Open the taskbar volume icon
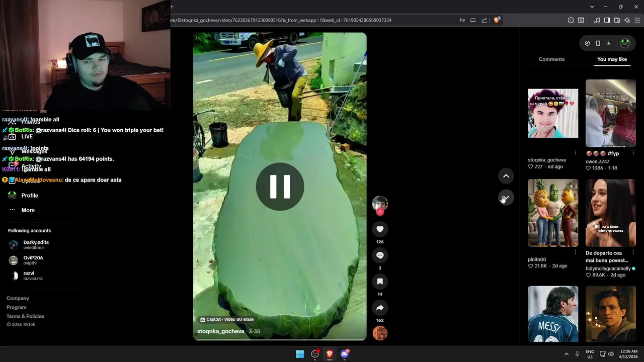Image resolution: width=644 pixels, height=362 pixels. 611,354
